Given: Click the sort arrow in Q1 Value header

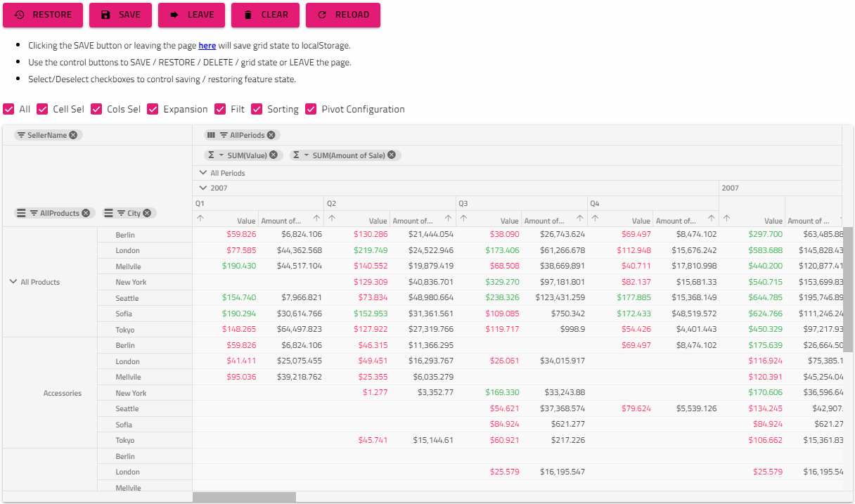Looking at the screenshot, I should tap(200, 219).
